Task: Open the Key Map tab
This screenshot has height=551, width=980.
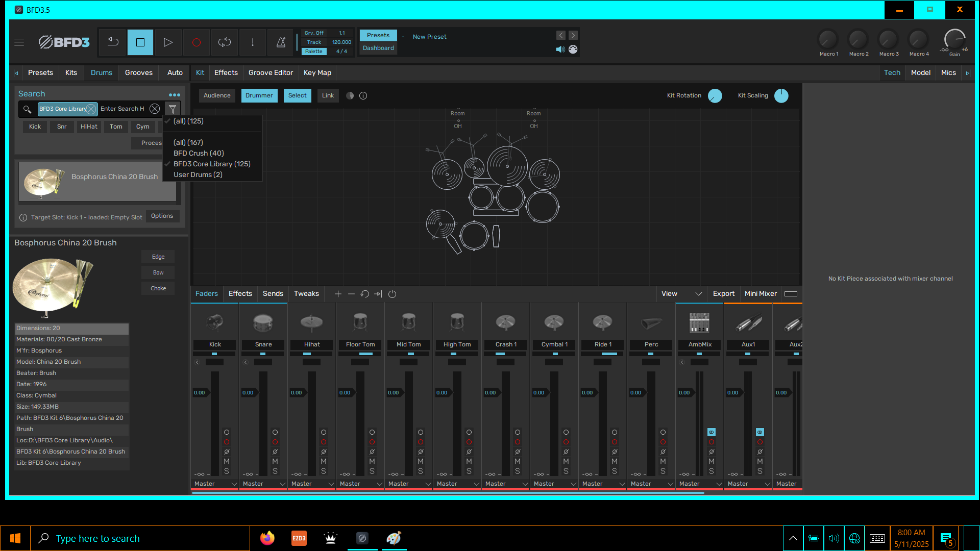Action: pos(317,73)
